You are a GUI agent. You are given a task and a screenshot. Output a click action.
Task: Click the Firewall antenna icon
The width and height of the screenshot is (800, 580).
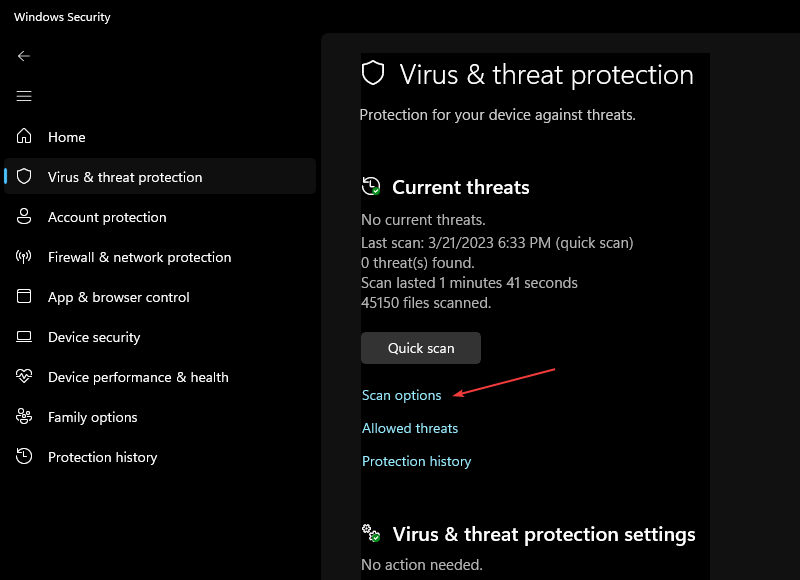(24, 257)
